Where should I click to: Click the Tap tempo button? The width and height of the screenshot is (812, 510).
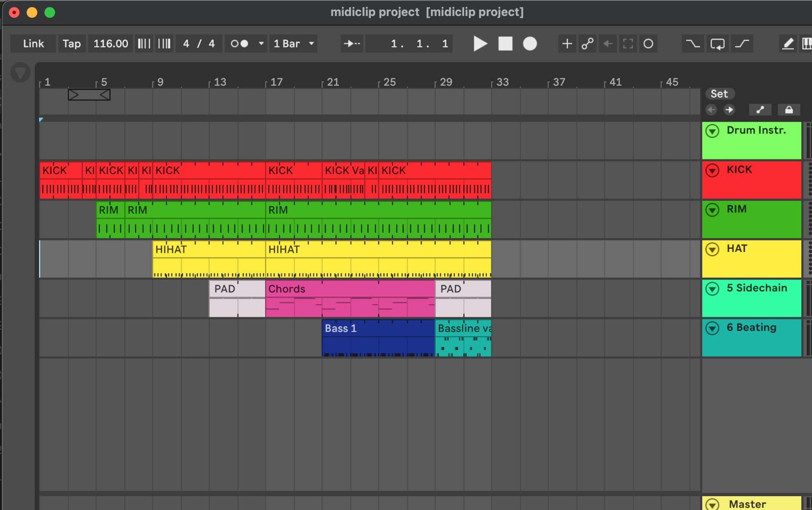(x=72, y=44)
